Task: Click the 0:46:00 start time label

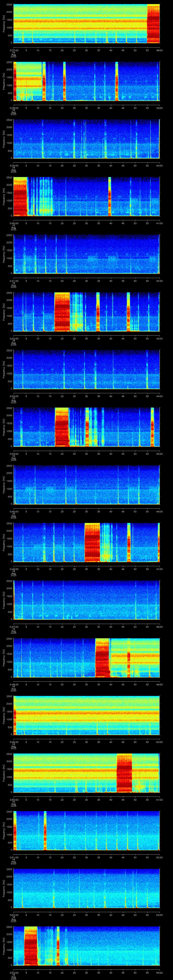Action: click(x=14, y=569)
